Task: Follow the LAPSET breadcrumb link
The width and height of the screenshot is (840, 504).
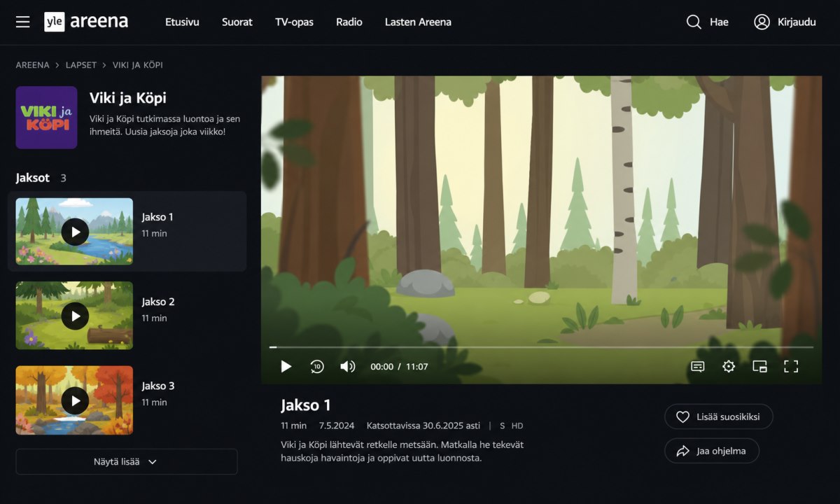Action: pyautogui.click(x=81, y=65)
